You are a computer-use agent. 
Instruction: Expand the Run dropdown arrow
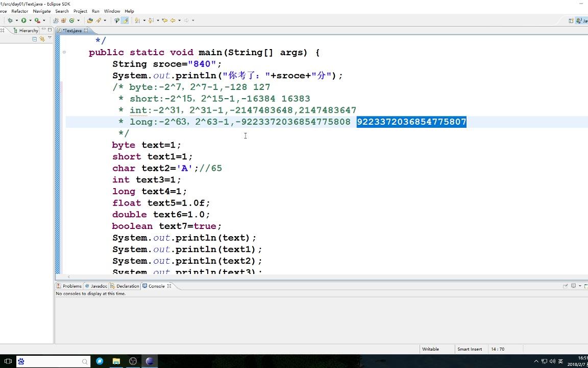[x=30, y=20]
